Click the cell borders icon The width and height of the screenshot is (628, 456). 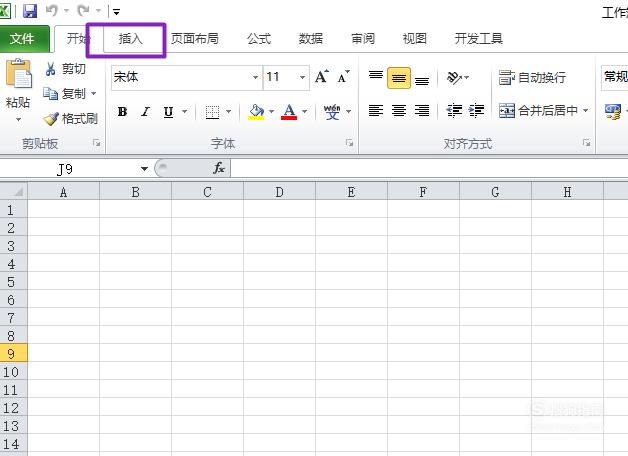pyautogui.click(x=212, y=112)
